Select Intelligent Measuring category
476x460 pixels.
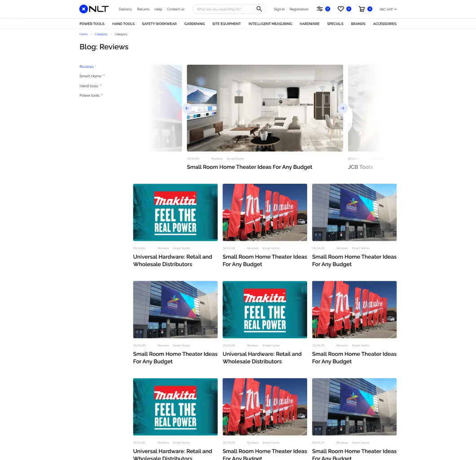(270, 24)
